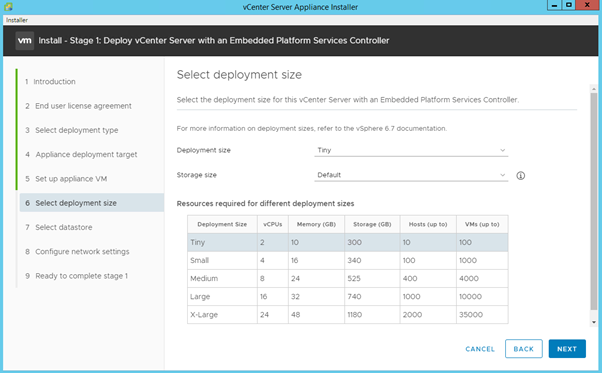Click the 2000 hosts cell for X-Large
602x373 pixels.
[428, 314]
